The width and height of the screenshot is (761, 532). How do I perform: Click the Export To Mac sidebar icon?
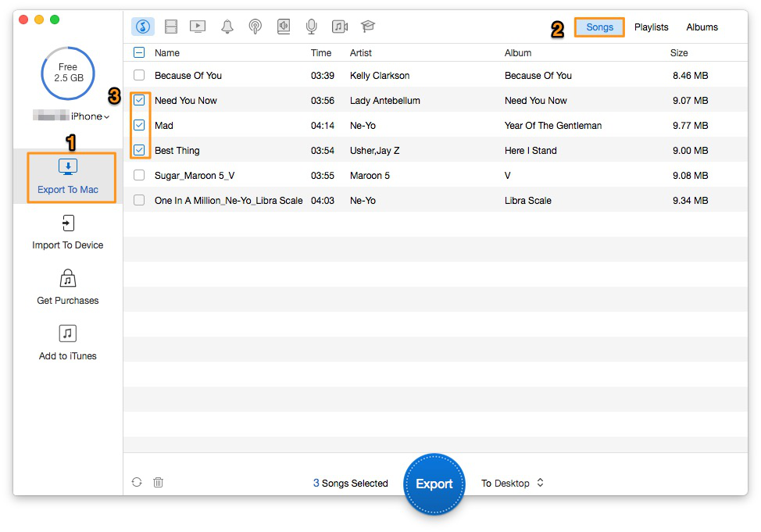click(x=68, y=167)
